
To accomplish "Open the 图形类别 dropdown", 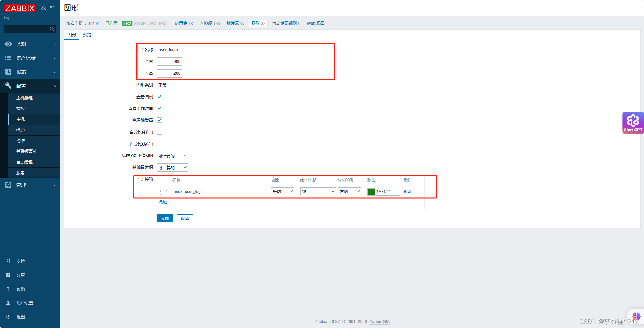I will pyautogui.click(x=170, y=85).
